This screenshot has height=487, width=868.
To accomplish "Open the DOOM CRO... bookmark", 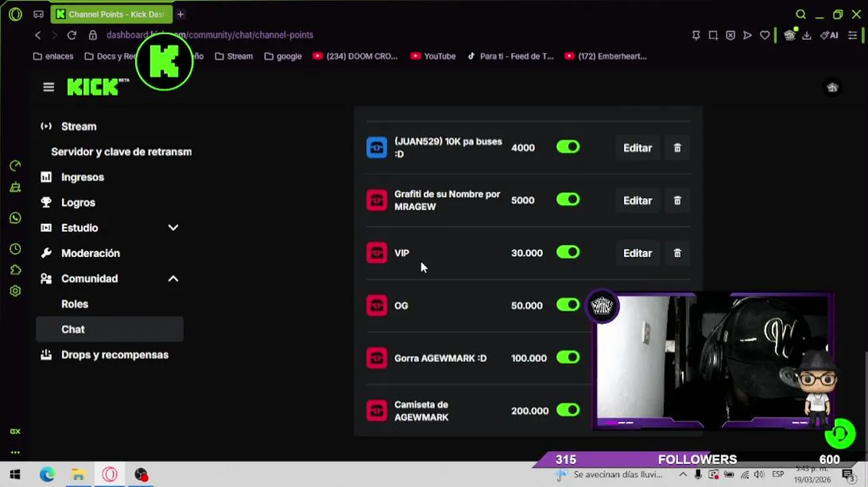I will 355,56.
